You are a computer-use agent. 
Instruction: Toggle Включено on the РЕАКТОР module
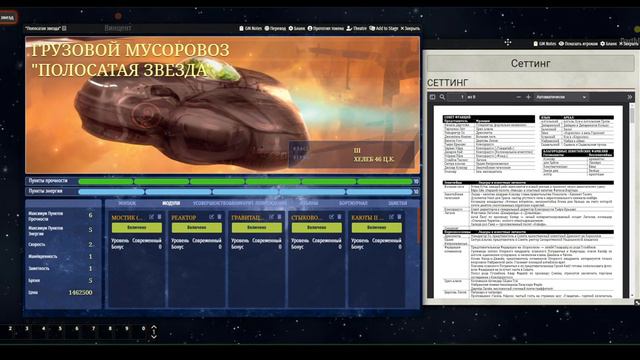[197, 227]
